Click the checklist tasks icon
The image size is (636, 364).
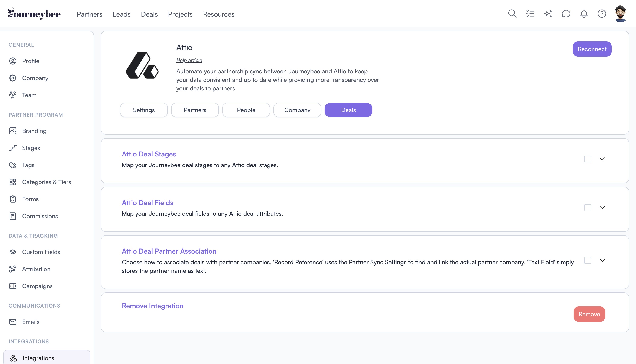[530, 14]
